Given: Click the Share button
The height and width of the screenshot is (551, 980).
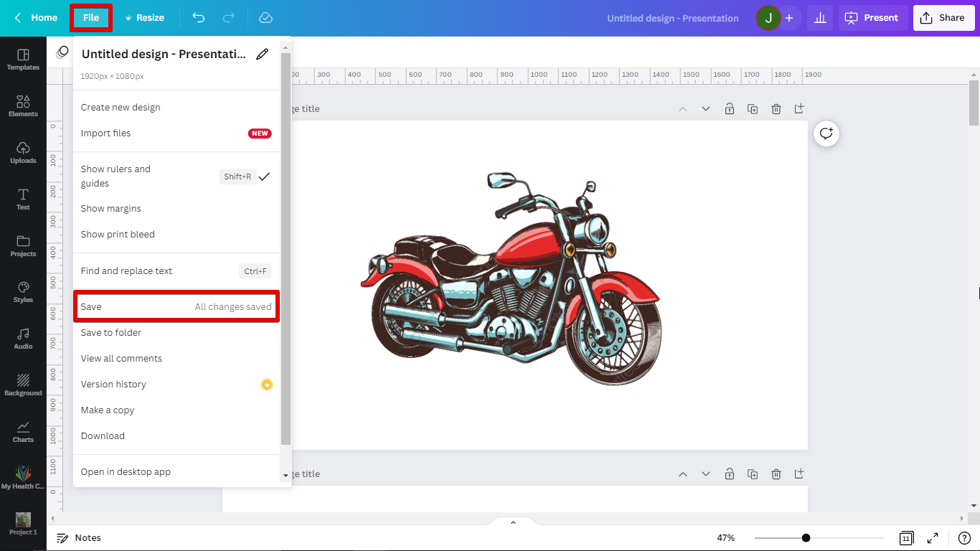Looking at the screenshot, I should pos(943,18).
